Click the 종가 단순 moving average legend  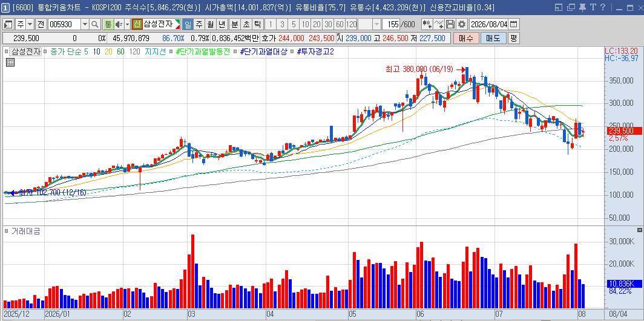point(65,52)
